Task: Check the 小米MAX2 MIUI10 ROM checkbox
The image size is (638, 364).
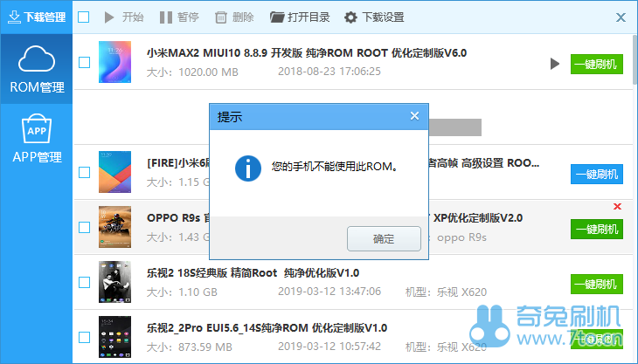Action: click(x=84, y=62)
